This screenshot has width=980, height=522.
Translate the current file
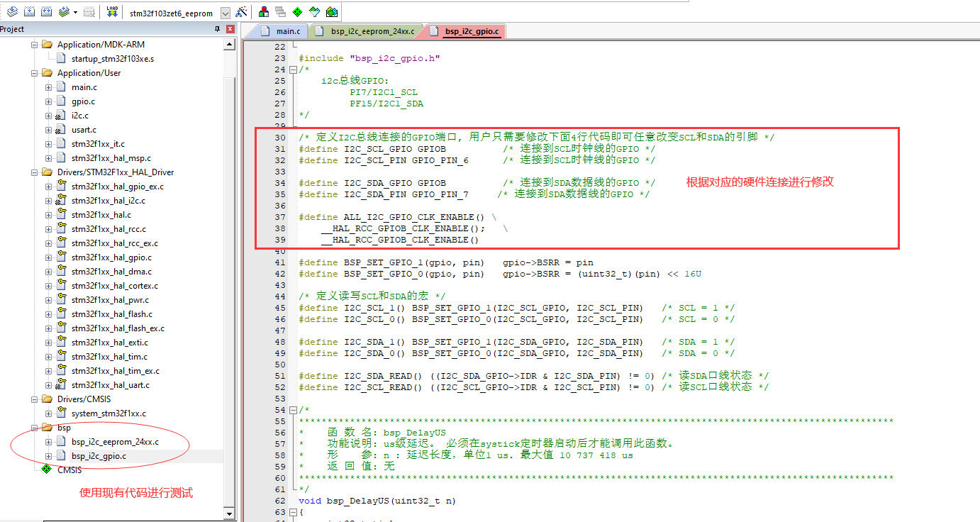(13, 11)
